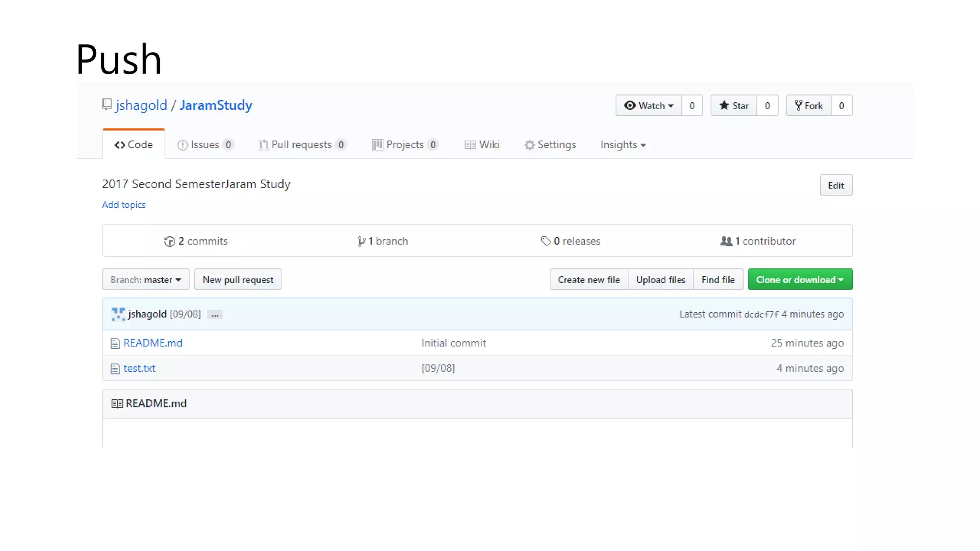Image resolution: width=980 pixels, height=551 pixels.
Task: Click the tag icon beside 0 releases
Action: (x=546, y=241)
